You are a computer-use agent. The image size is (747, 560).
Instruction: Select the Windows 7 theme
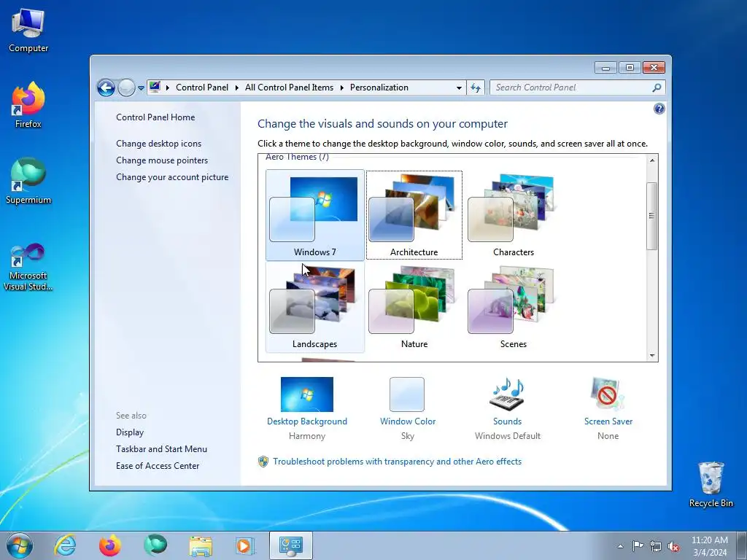315,215
